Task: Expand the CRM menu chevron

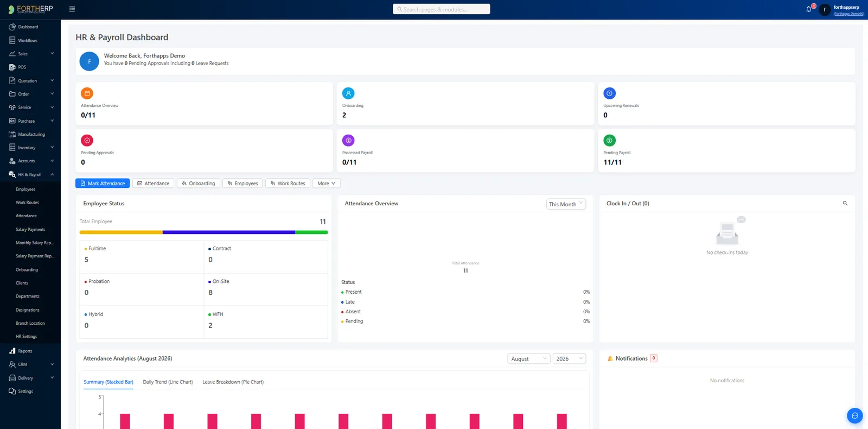Action: point(52,364)
